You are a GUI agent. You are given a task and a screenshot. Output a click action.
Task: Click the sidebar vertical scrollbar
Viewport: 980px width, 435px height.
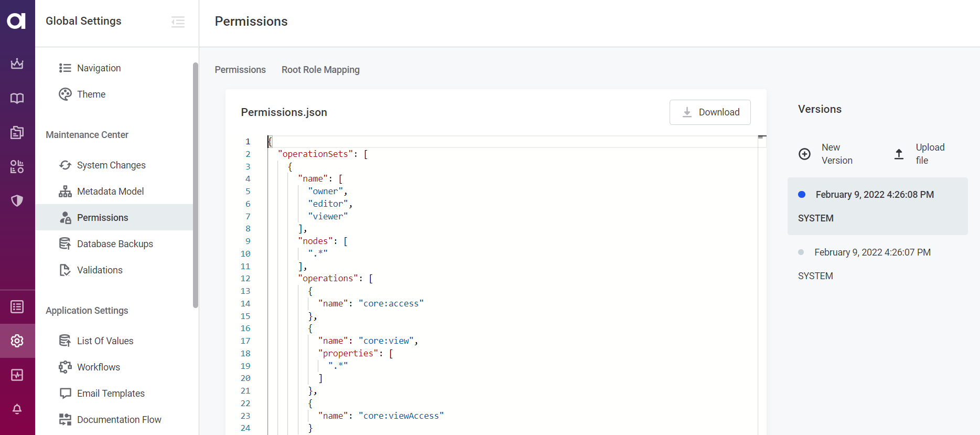196,185
